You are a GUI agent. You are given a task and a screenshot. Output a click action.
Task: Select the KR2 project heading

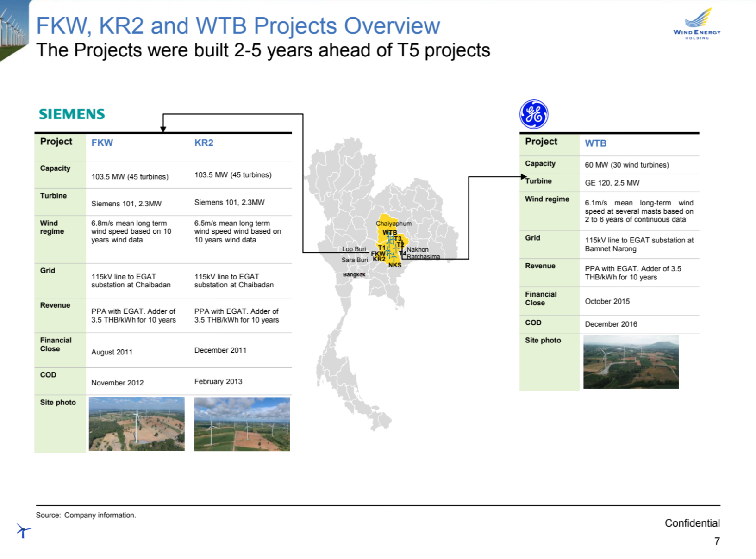pos(204,143)
